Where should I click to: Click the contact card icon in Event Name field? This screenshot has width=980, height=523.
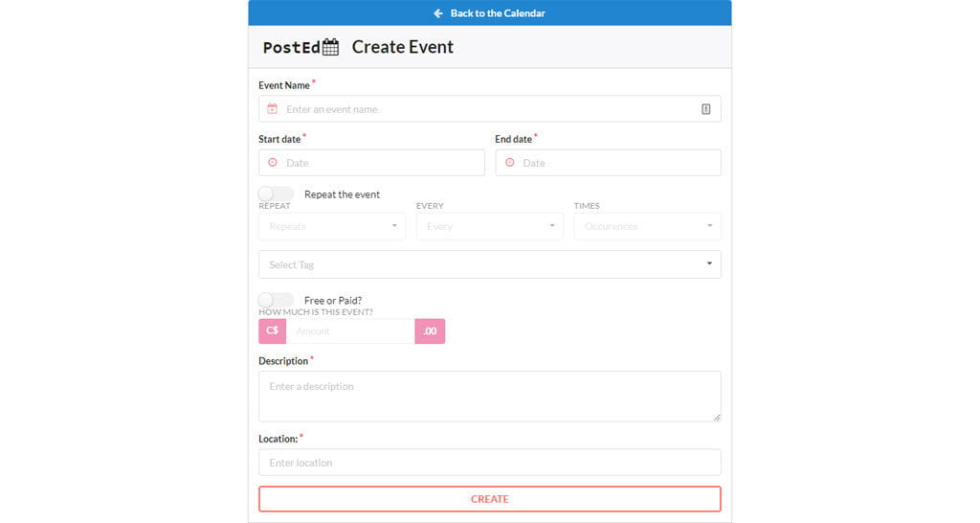coord(706,109)
